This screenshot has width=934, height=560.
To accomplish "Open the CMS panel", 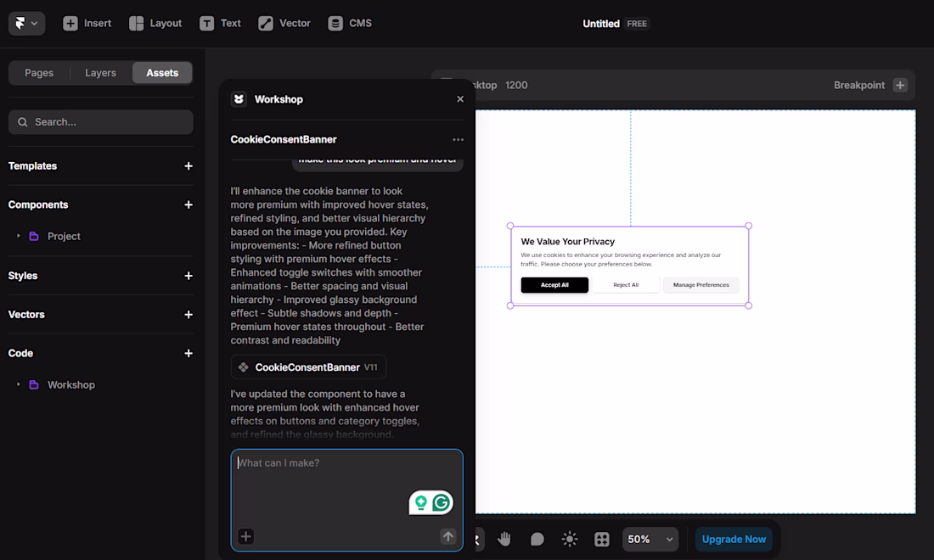I will coord(350,23).
